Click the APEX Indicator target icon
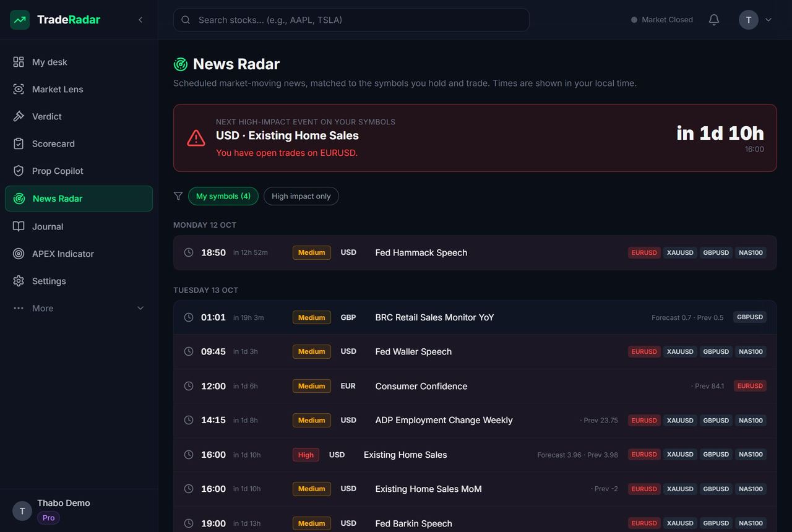The height and width of the screenshot is (532, 792). pos(19,254)
